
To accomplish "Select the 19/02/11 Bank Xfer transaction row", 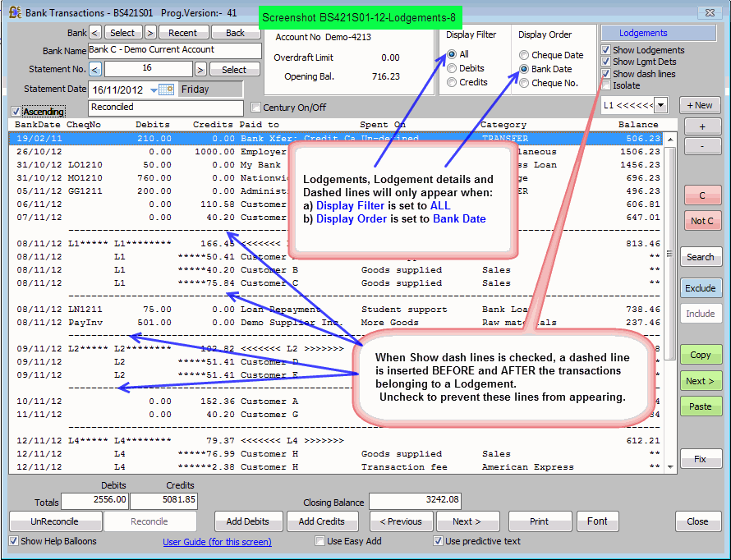I will point(337,139).
